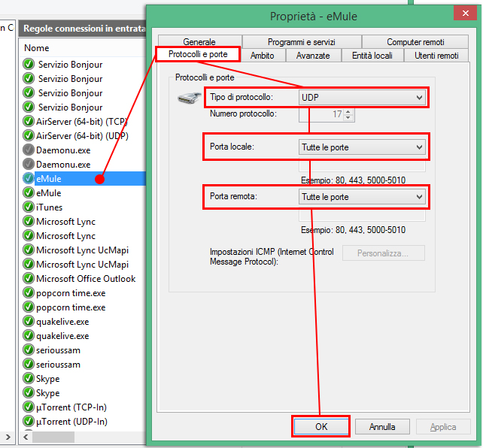This screenshot has height=448, width=483.
Task: Click the horizontal scrollbar thumb in rules list
Action: [53, 437]
